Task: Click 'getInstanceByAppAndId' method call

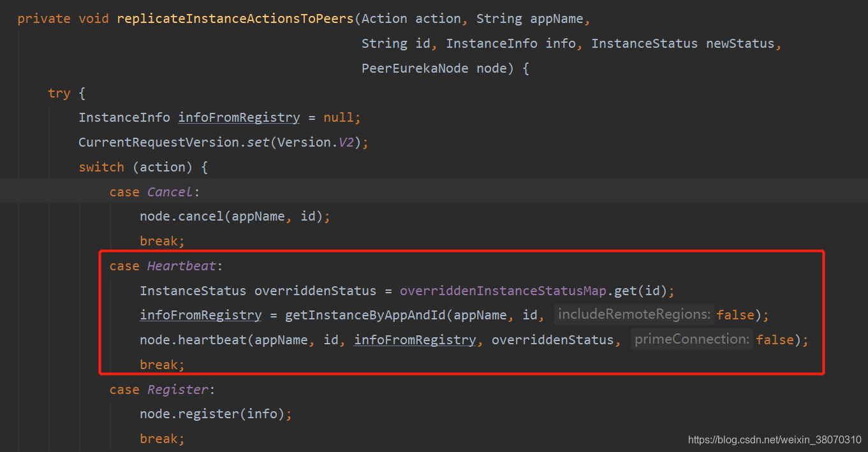Action: pos(366,315)
